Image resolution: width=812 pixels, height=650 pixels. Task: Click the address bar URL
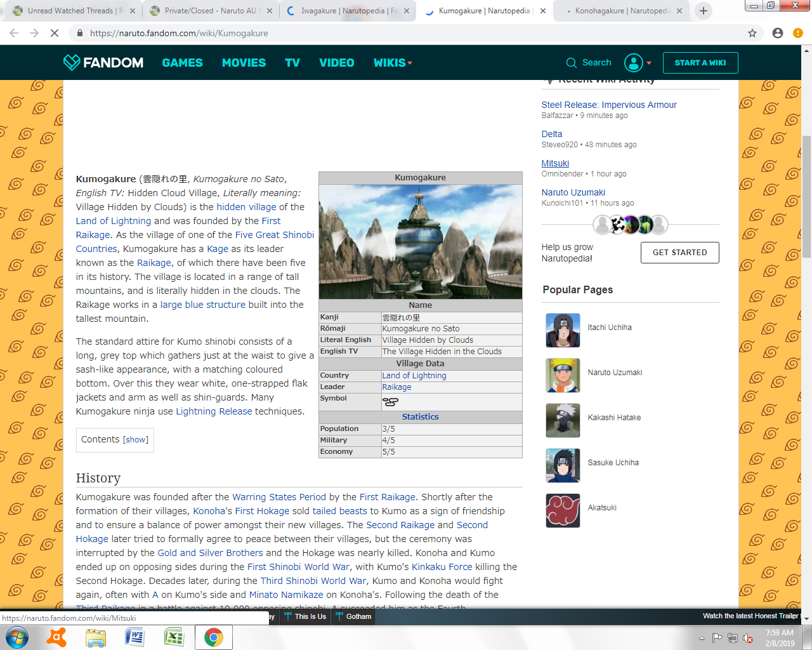coord(179,33)
